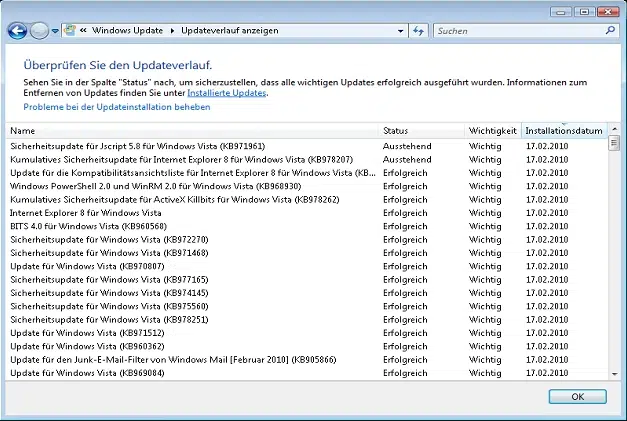Select Sicherheitsupdate für Windows Vista (KB974145)
The image size is (627, 421).
(307, 293)
